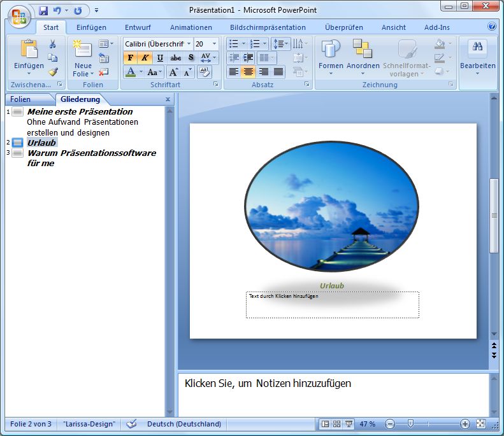Click the notes field to add notes
504x436 pixels.
click(x=333, y=395)
